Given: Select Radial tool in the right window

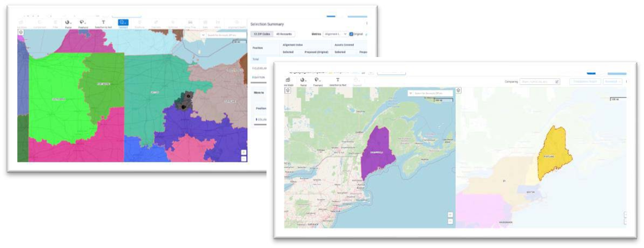Looking at the screenshot, I should (x=303, y=81).
